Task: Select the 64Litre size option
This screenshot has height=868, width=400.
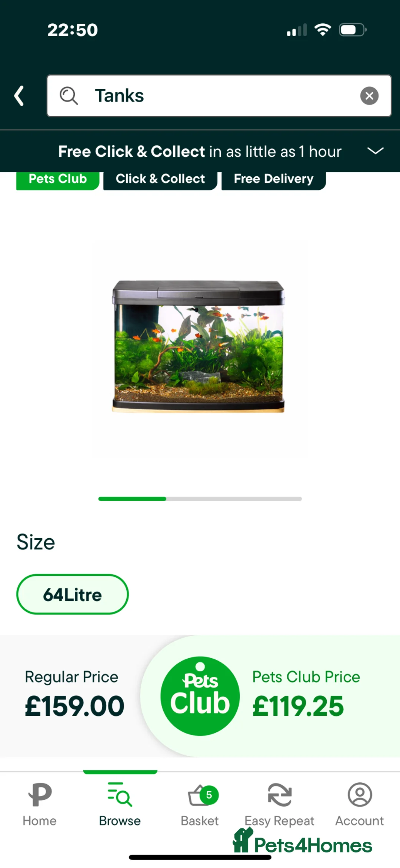Action: click(73, 594)
